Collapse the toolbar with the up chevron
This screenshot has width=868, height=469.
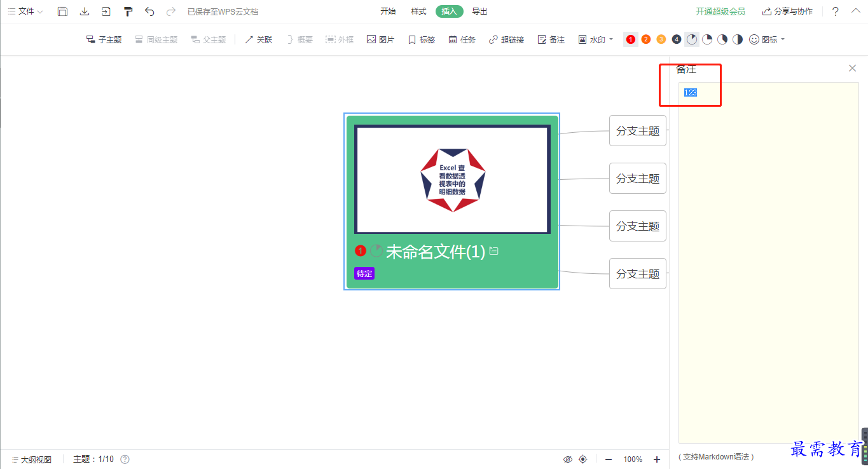click(855, 11)
